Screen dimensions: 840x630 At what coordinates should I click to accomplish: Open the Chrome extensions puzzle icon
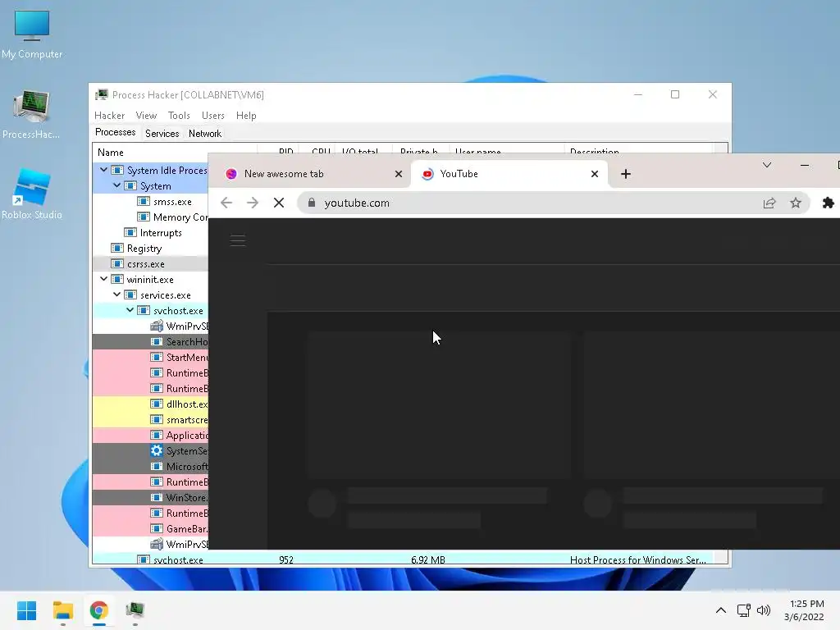pyautogui.click(x=829, y=203)
